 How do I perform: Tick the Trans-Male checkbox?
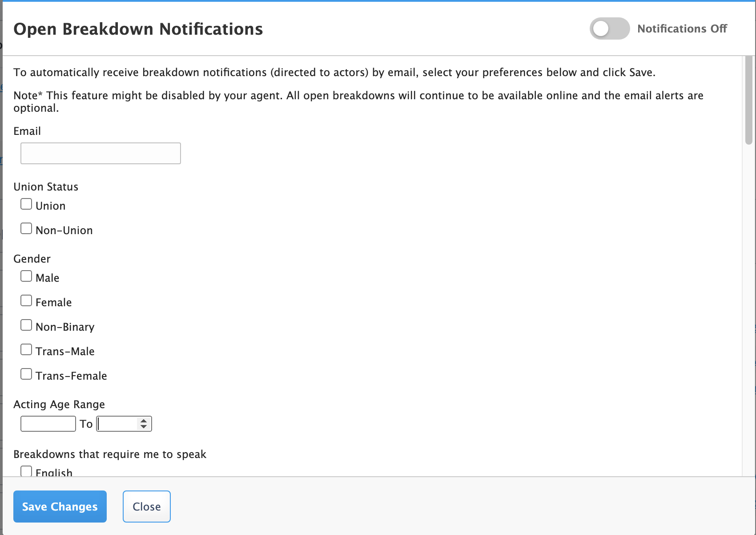coord(26,350)
